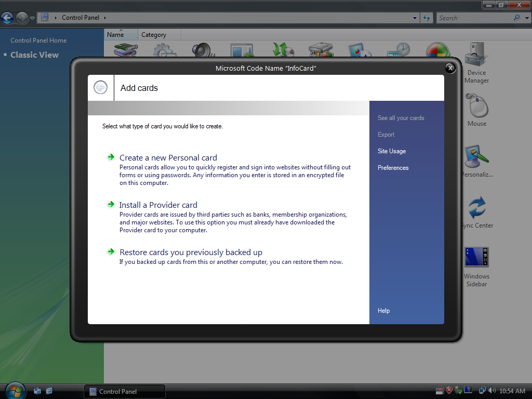Click network icon in system tray

click(482, 391)
